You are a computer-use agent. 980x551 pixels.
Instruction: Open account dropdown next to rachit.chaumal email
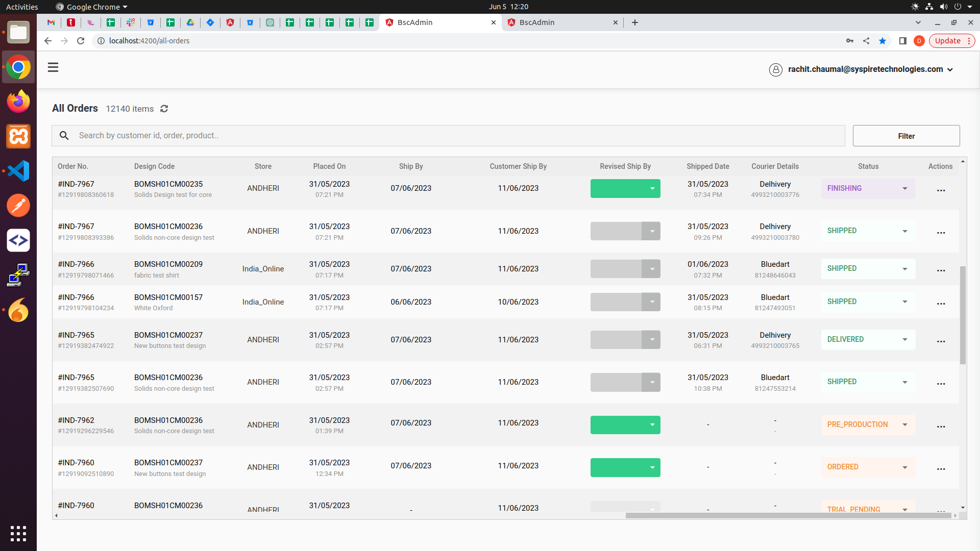click(950, 70)
